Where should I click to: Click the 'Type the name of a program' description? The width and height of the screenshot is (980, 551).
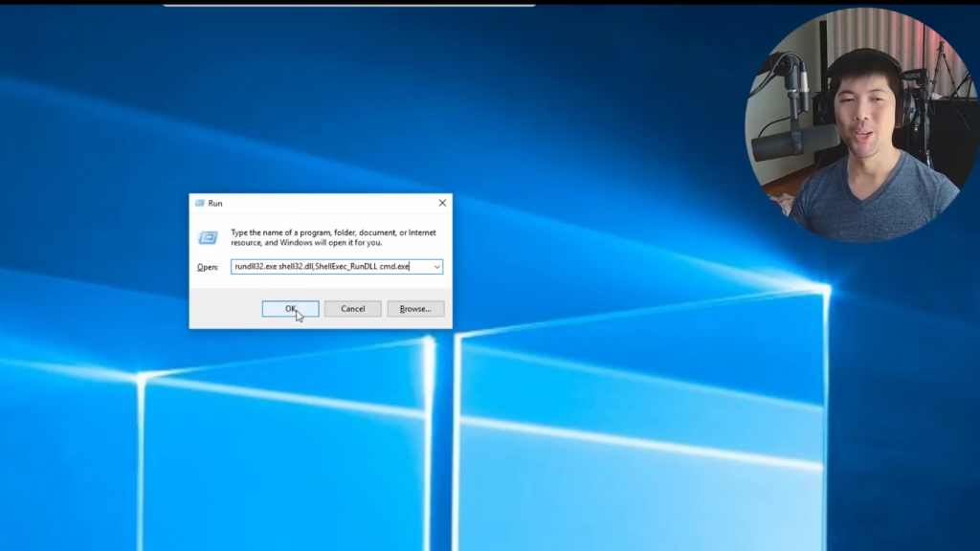point(334,237)
